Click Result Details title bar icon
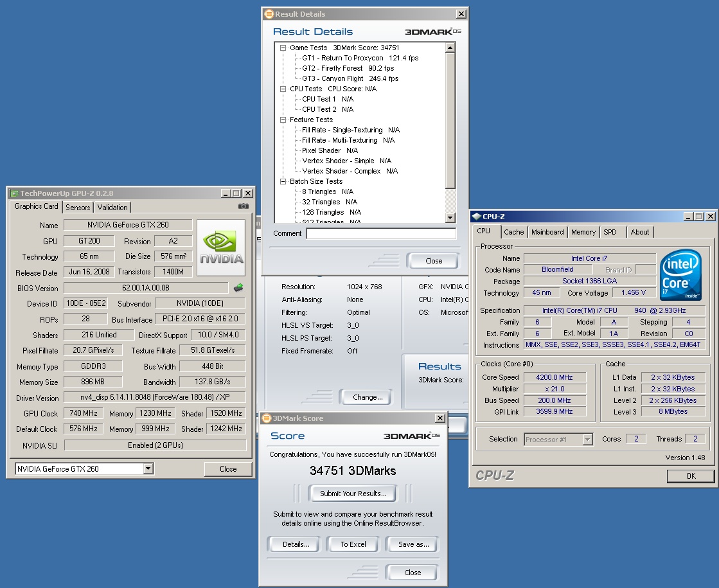This screenshot has height=588, width=719. pos(269,14)
